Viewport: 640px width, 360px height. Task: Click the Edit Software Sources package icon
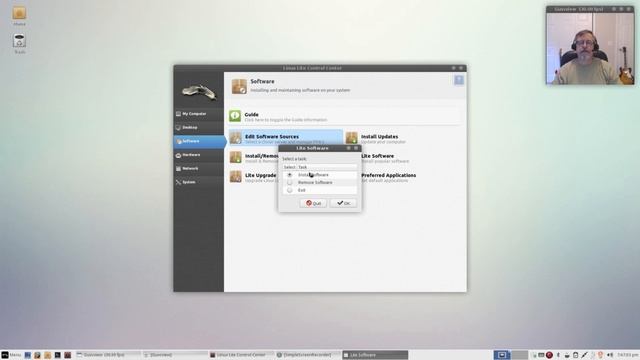pos(236,138)
